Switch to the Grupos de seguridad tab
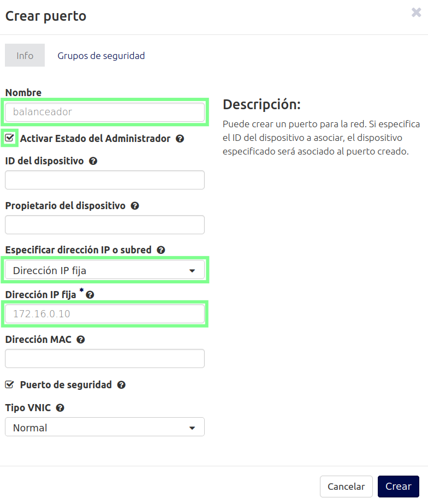428x504 pixels. (101, 55)
